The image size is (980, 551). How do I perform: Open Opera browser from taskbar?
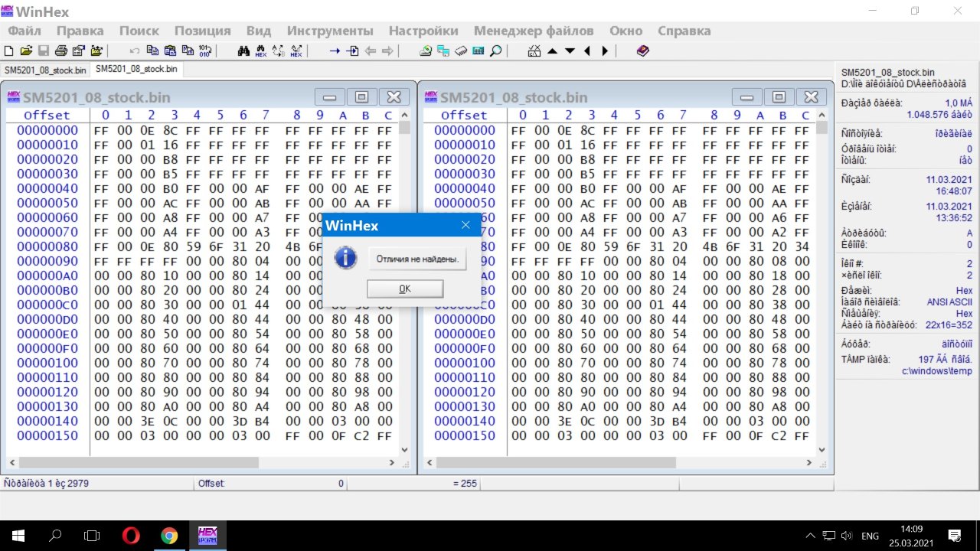point(131,536)
